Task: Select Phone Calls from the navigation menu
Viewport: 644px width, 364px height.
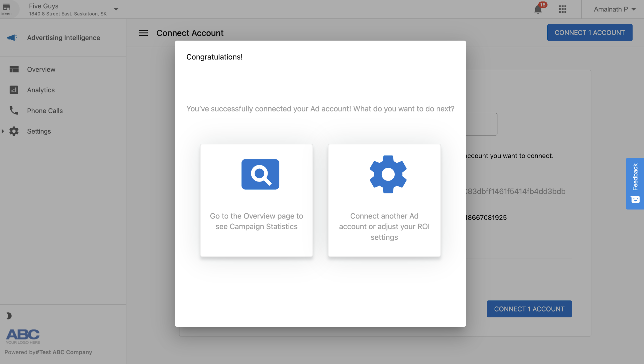Action: 45,110
